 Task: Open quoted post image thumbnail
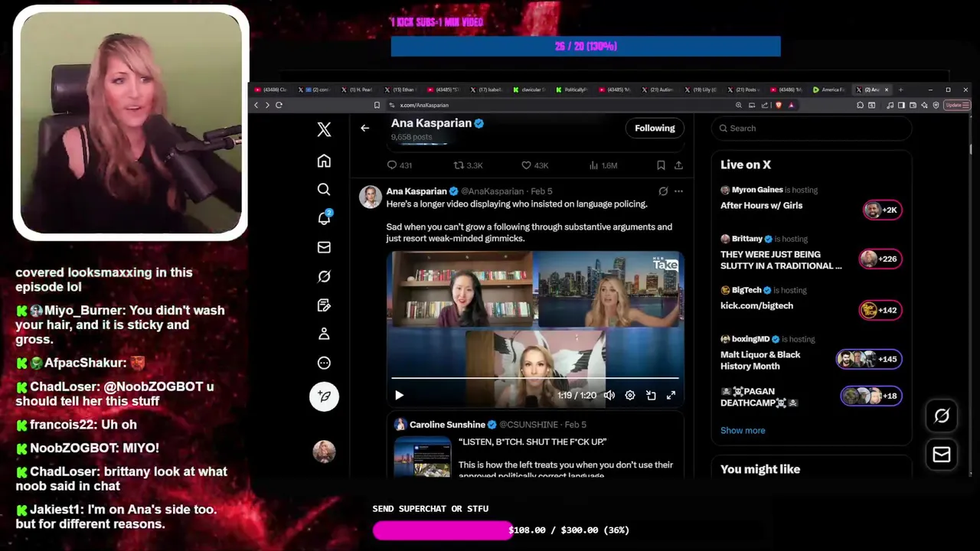(423, 457)
